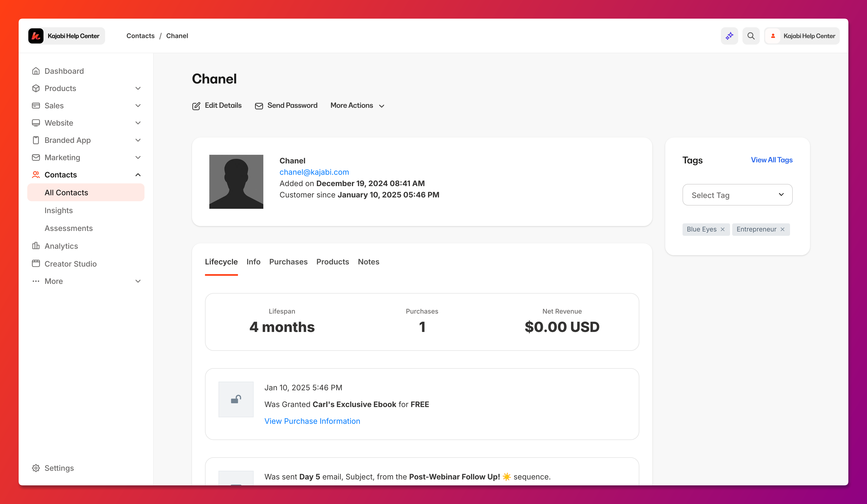Click the contact profile photo placeholder
Image resolution: width=867 pixels, height=504 pixels.
tap(236, 182)
